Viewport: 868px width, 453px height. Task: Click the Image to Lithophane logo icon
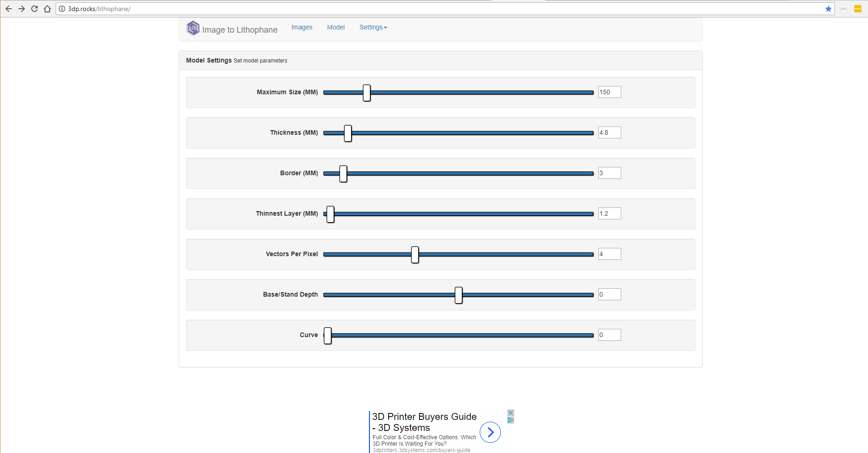pos(193,28)
